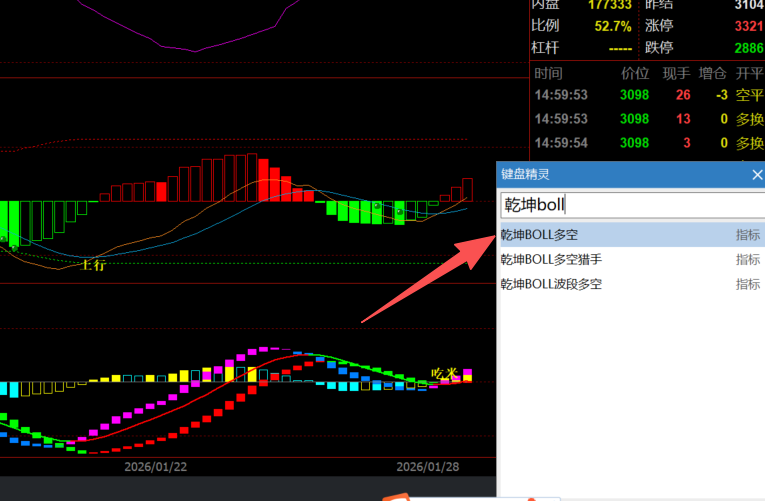Click the 乾坤boll search input field

tap(630, 205)
